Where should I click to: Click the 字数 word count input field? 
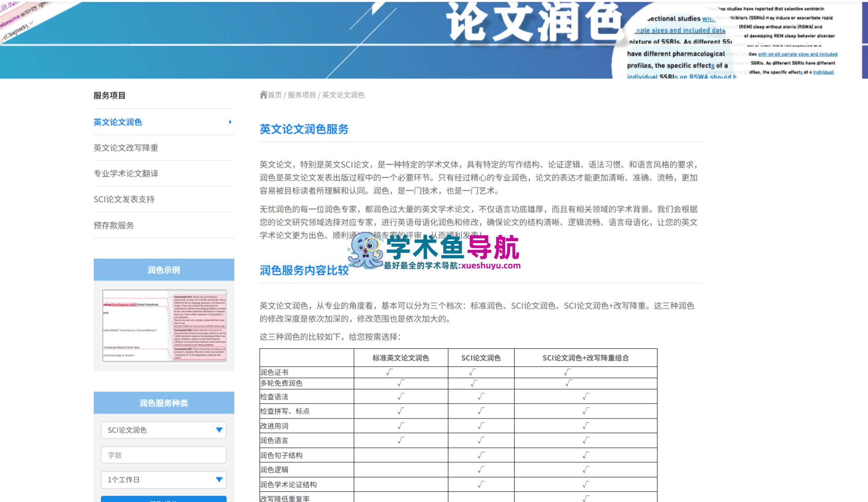click(x=164, y=455)
